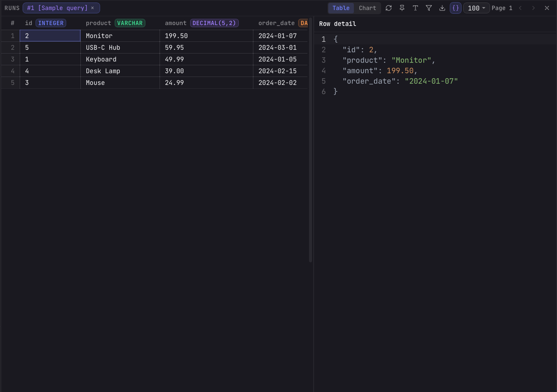Close the results panel with the X icon
Image resolution: width=557 pixels, height=392 pixels.
pos(547,8)
